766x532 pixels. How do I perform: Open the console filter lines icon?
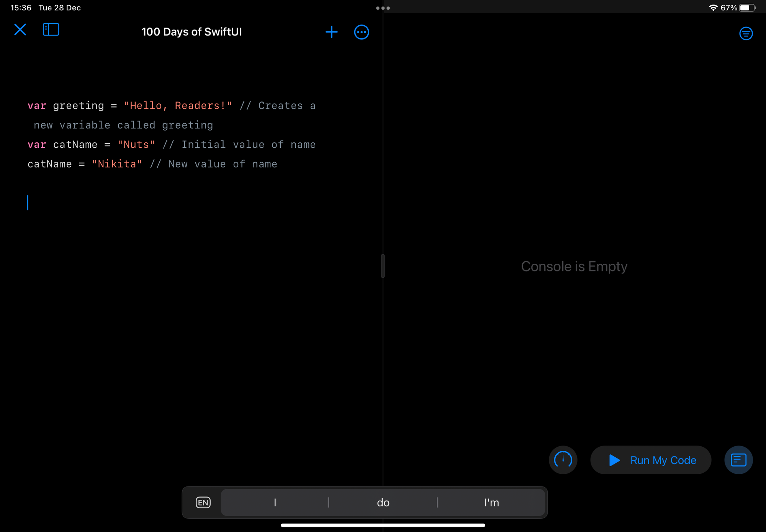coord(746,33)
